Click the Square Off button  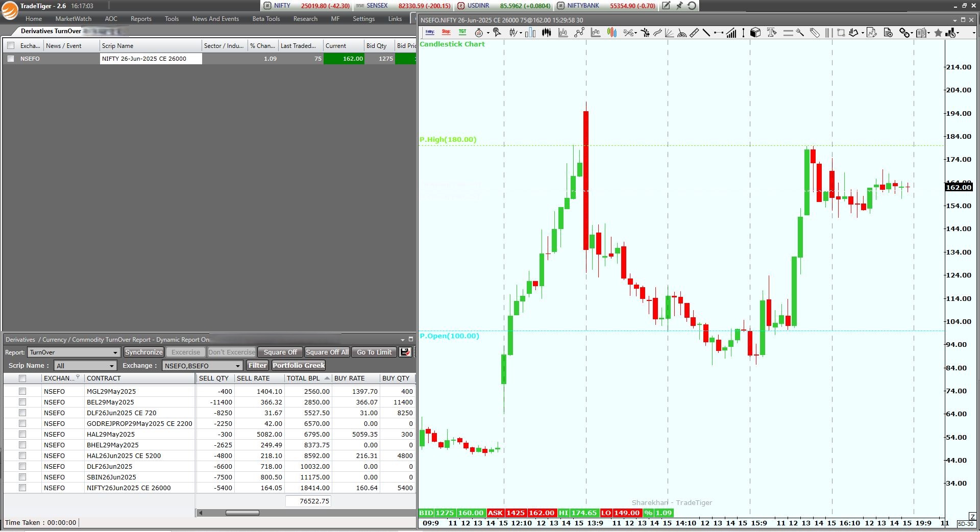280,352
